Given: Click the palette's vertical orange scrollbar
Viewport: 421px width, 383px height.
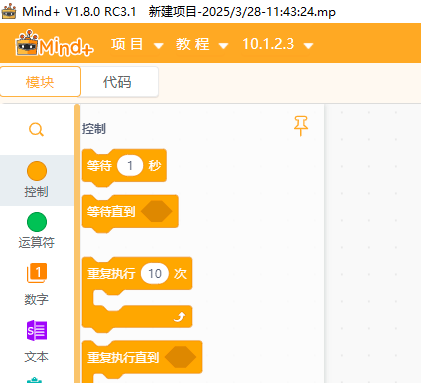Looking at the screenshot, I should point(77,243).
